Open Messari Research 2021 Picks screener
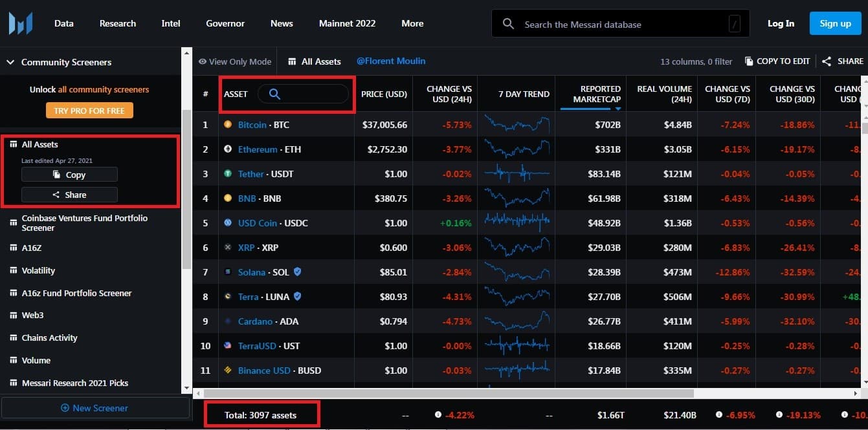868x430 pixels. (x=75, y=383)
